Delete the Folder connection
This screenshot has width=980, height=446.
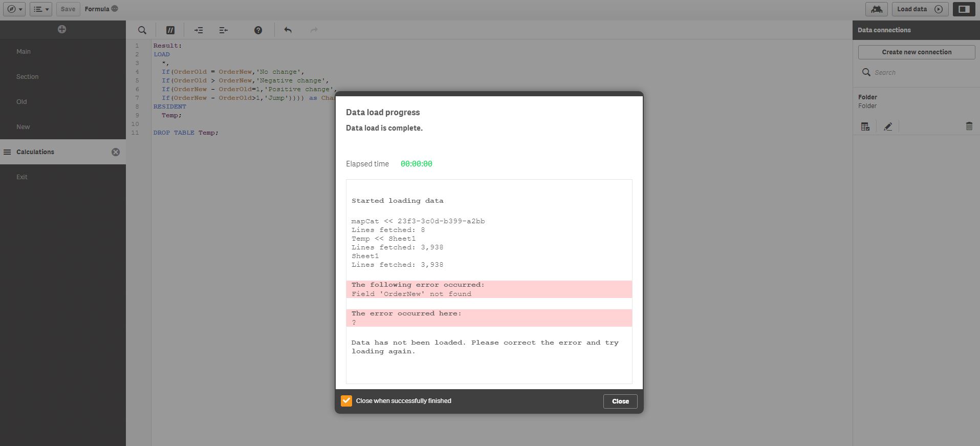tap(969, 126)
